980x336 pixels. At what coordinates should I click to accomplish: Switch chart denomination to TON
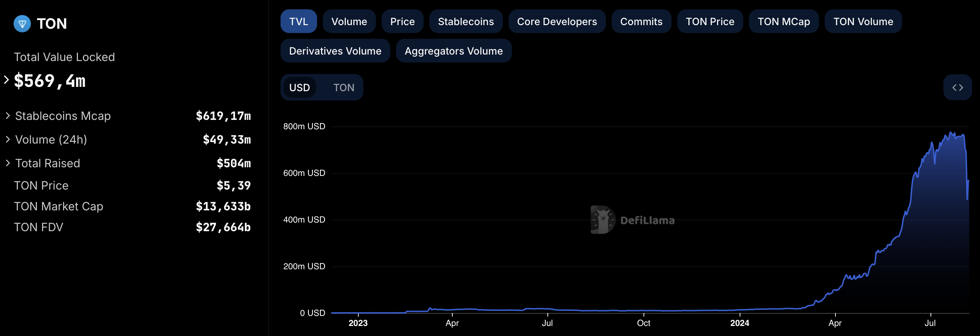click(x=344, y=88)
